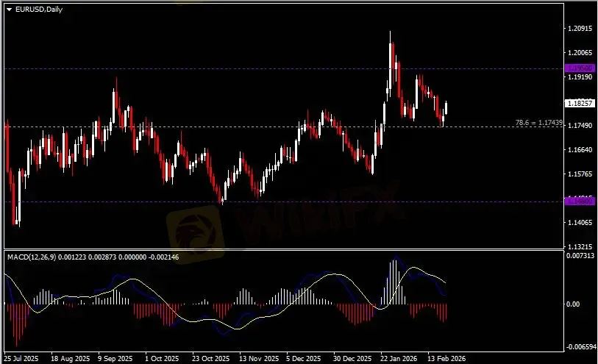Click the 1.20915 price scale value
Image resolution: width=598 pixels, height=364 pixels.
point(580,28)
